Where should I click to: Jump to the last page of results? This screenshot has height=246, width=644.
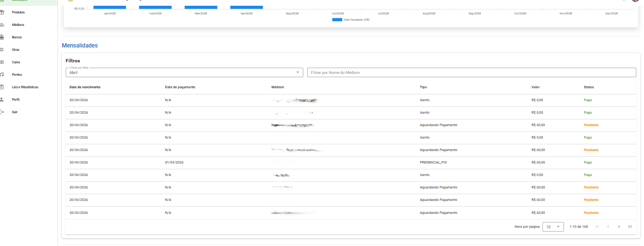[630, 226]
